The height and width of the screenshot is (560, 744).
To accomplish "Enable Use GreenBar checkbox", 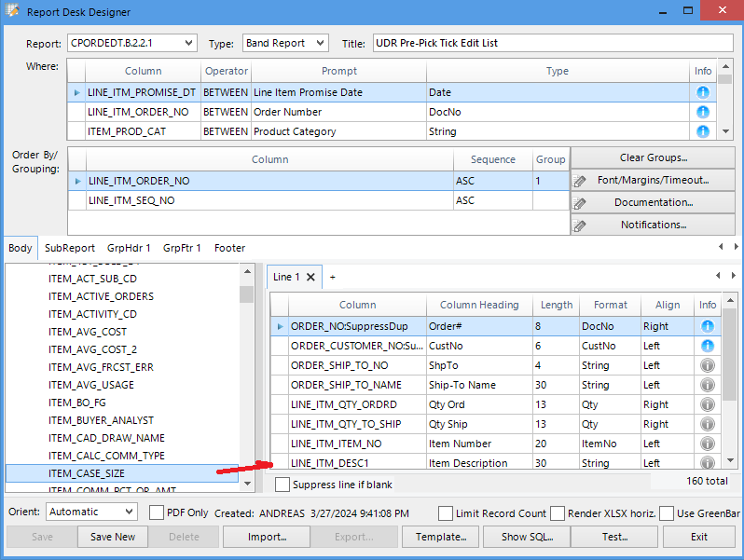I will [x=667, y=513].
